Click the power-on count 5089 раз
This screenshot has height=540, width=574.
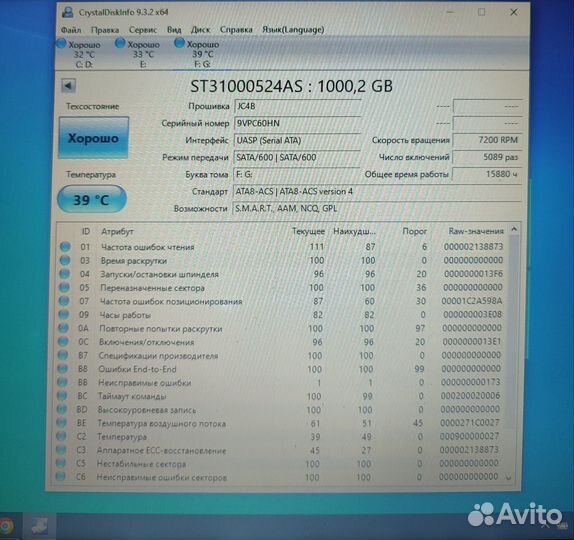pos(487,157)
